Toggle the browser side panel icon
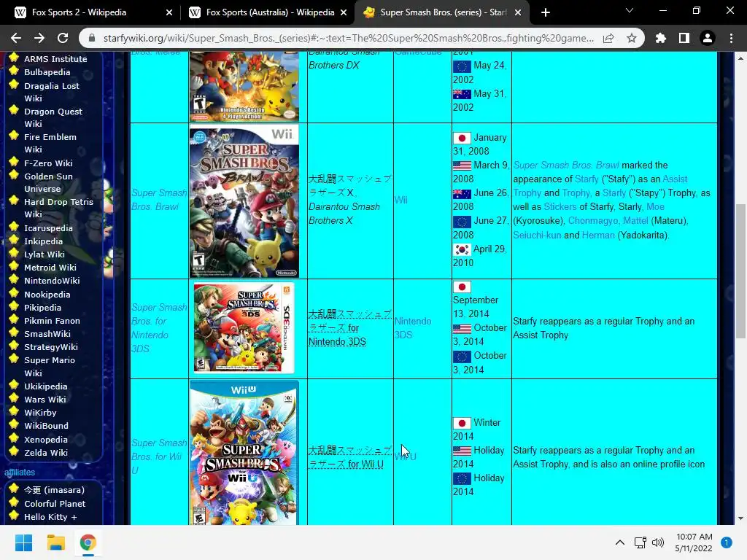The image size is (747, 560). (684, 38)
